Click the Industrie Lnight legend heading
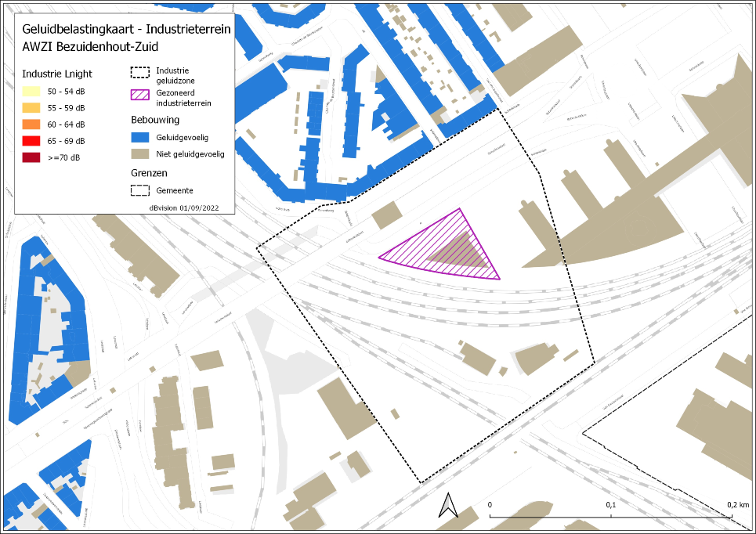This screenshot has height=534, width=756. coord(56,74)
